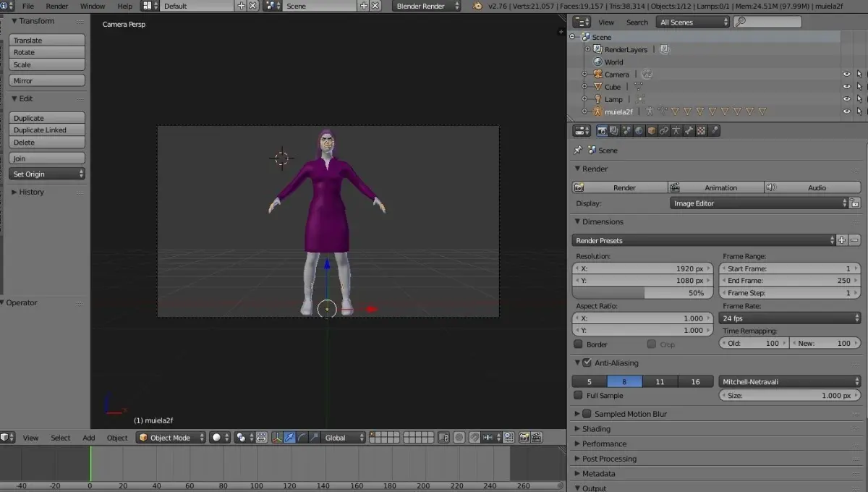Viewport: 868px width, 492px height.
Task: Click the 3D view editor type icon
Action: click(7, 438)
